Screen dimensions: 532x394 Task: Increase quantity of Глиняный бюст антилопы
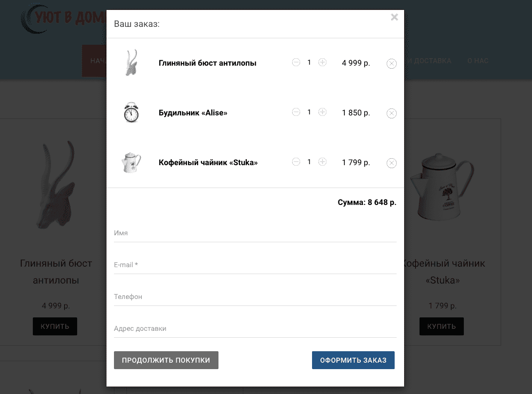pyautogui.click(x=322, y=62)
